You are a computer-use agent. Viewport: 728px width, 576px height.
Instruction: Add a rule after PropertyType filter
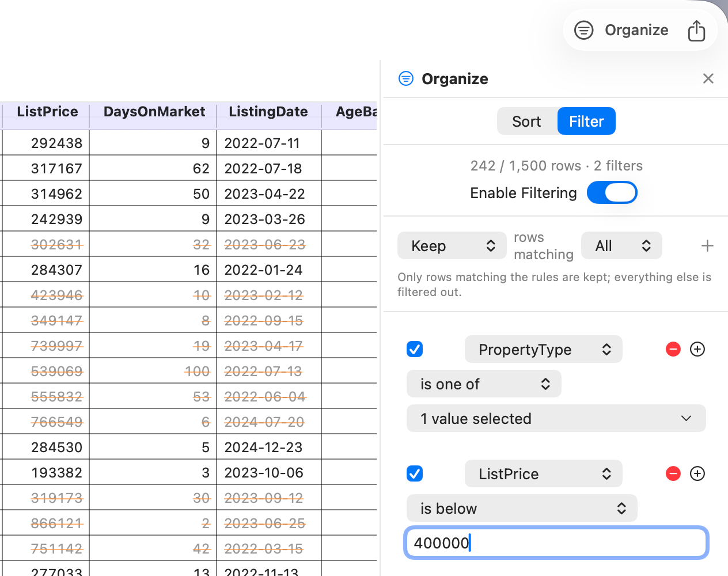pyautogui.click(x=697, y=349)
